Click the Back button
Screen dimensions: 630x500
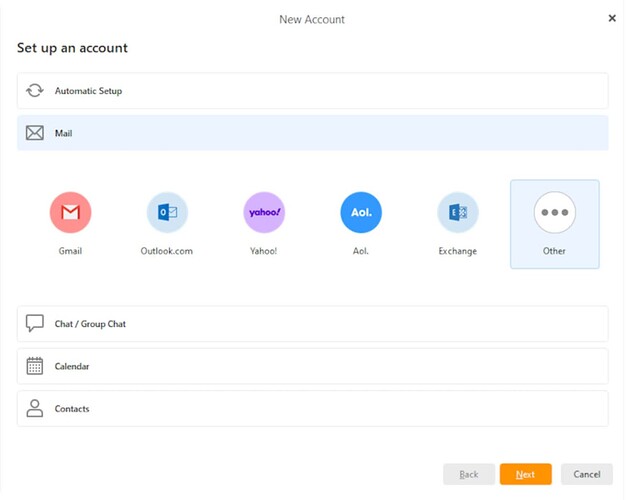tap(468, 474)
